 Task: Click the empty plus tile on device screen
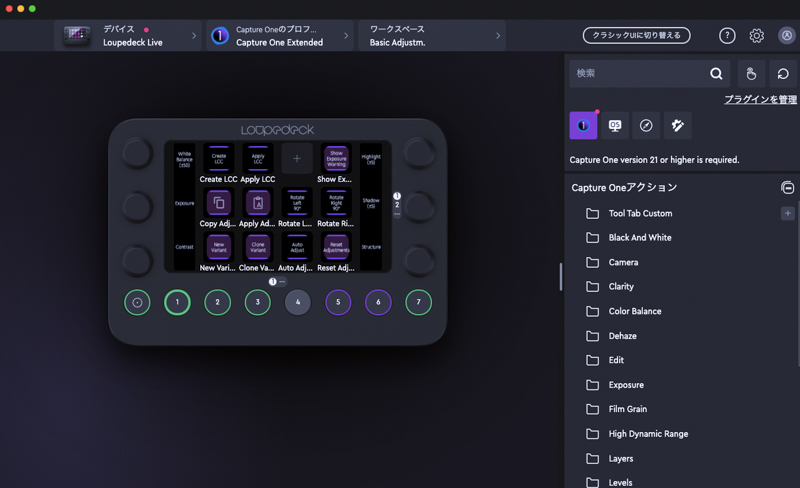297,159
